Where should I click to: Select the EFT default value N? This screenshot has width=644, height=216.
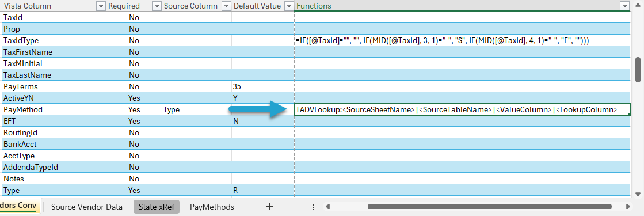[263, 121]
